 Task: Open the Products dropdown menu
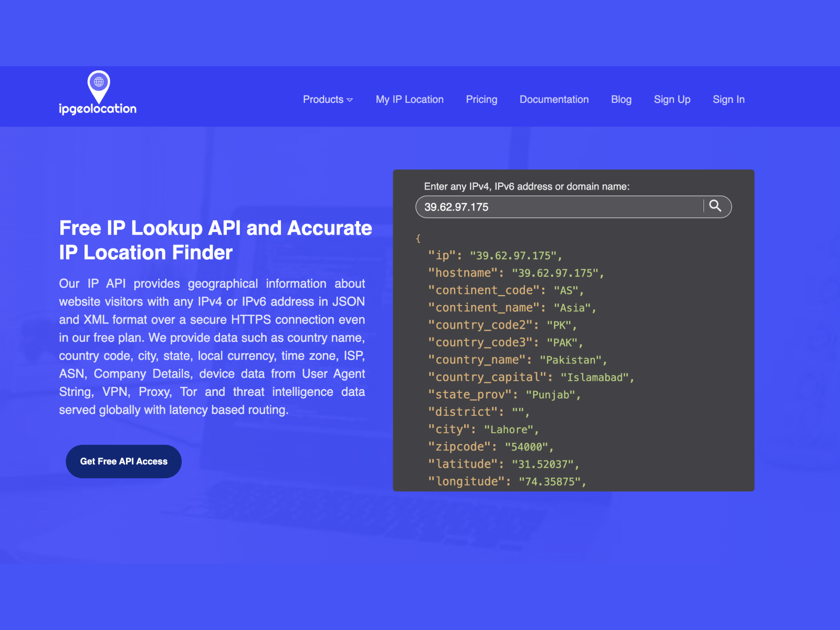tap(323, 99)
